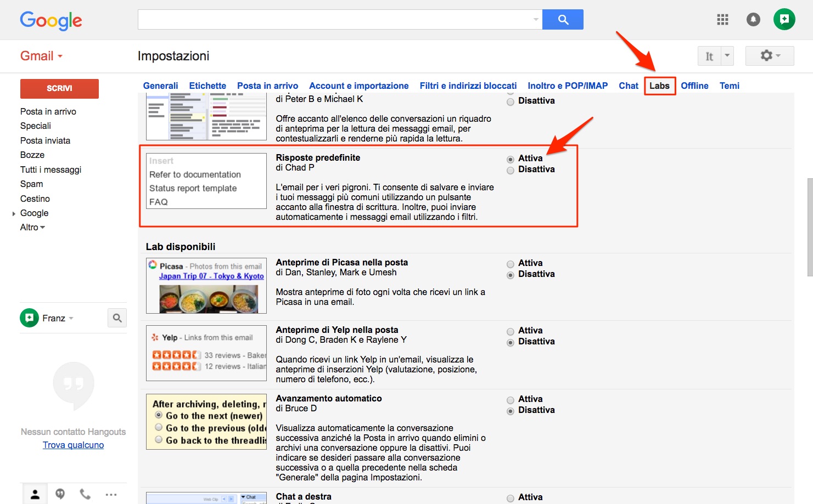
Task: Click the Avanzamento automatico preview thumbnail
Action: [x=206, y=422]
